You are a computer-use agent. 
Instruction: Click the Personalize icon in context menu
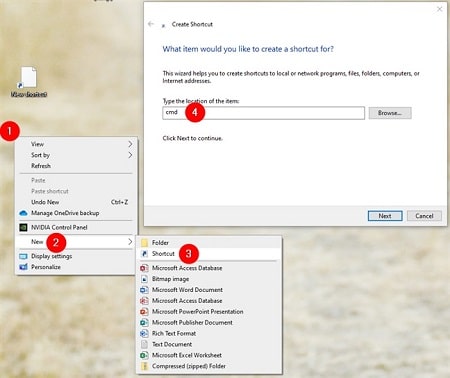[x=23, y=267]
